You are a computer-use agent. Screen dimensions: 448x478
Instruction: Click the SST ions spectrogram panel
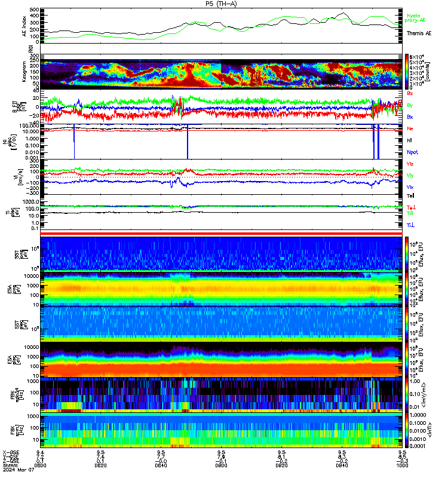(x=221, y=253)
